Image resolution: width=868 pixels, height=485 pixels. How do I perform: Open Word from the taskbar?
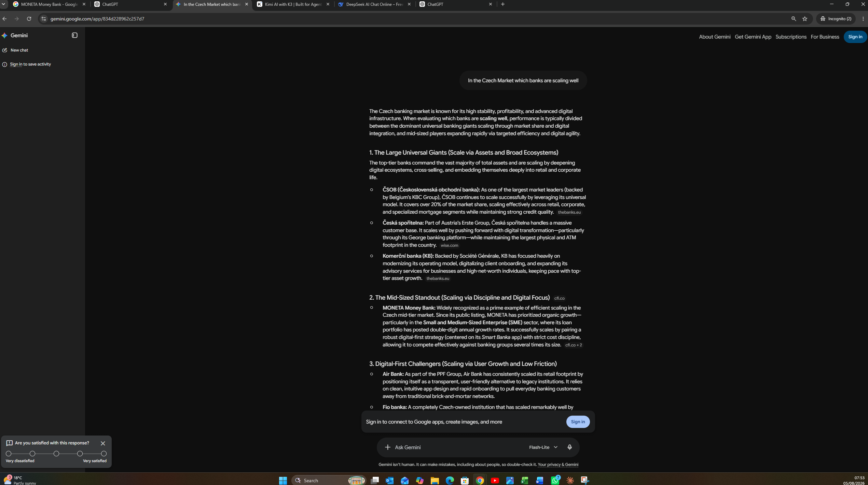540,481
